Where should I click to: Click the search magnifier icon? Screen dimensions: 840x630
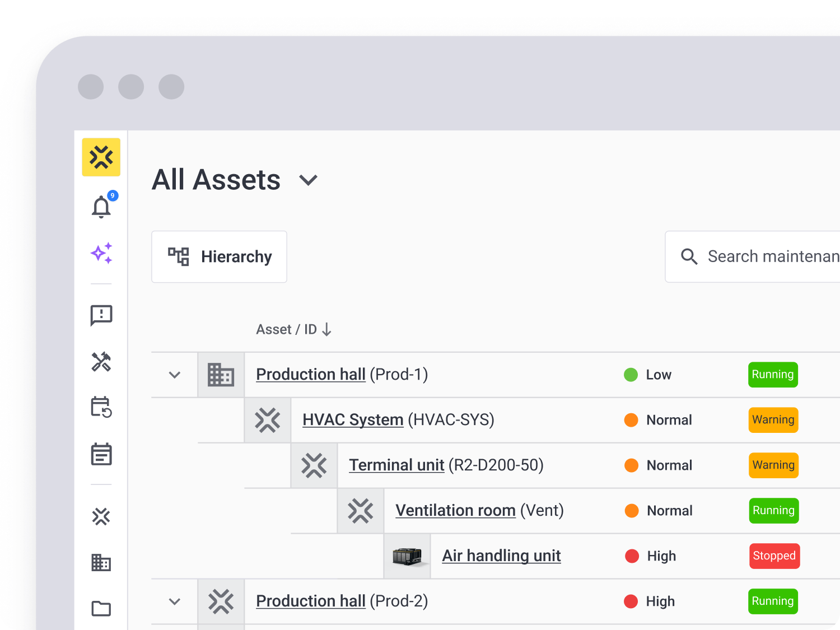coord(689,256)
